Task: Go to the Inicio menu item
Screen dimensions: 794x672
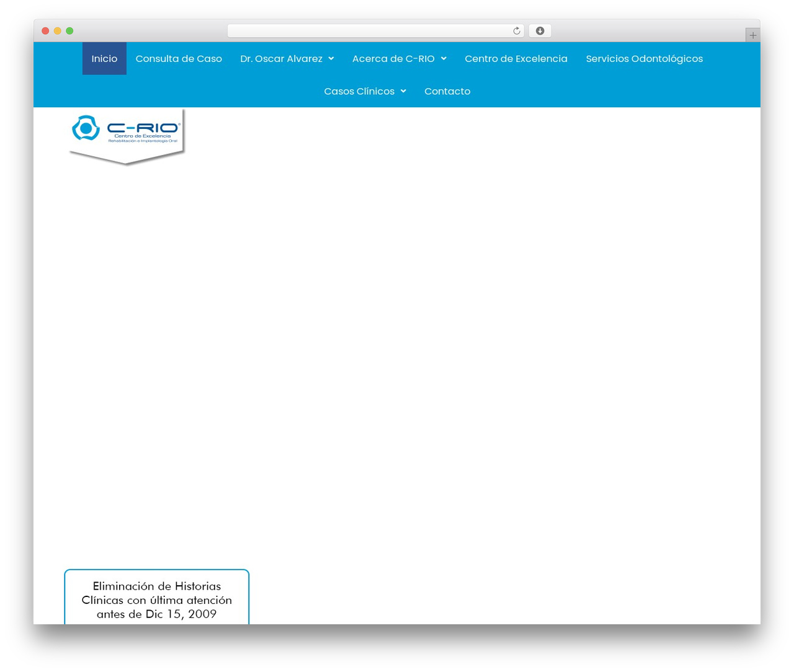Action: coord(104,59)
